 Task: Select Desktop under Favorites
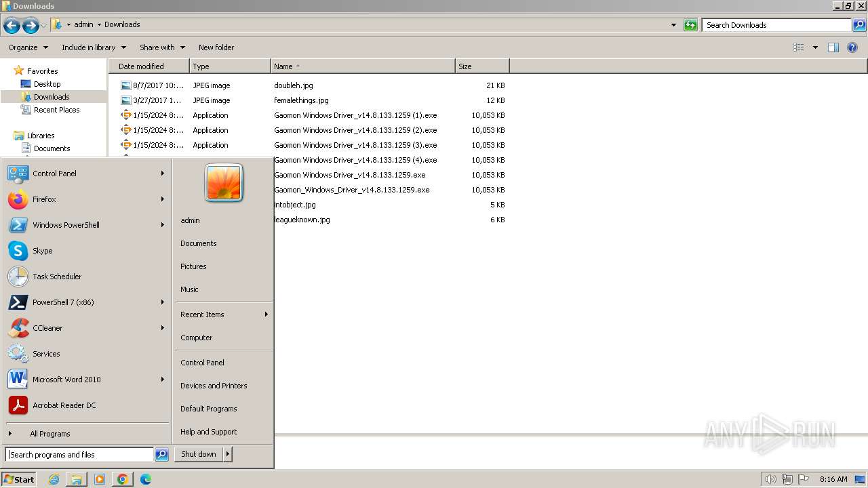point(47,84)
